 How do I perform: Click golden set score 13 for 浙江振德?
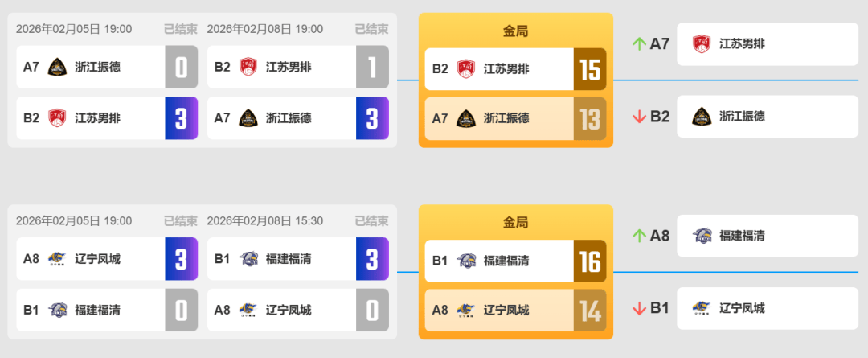pyautogui.click(x=589, y=119)
